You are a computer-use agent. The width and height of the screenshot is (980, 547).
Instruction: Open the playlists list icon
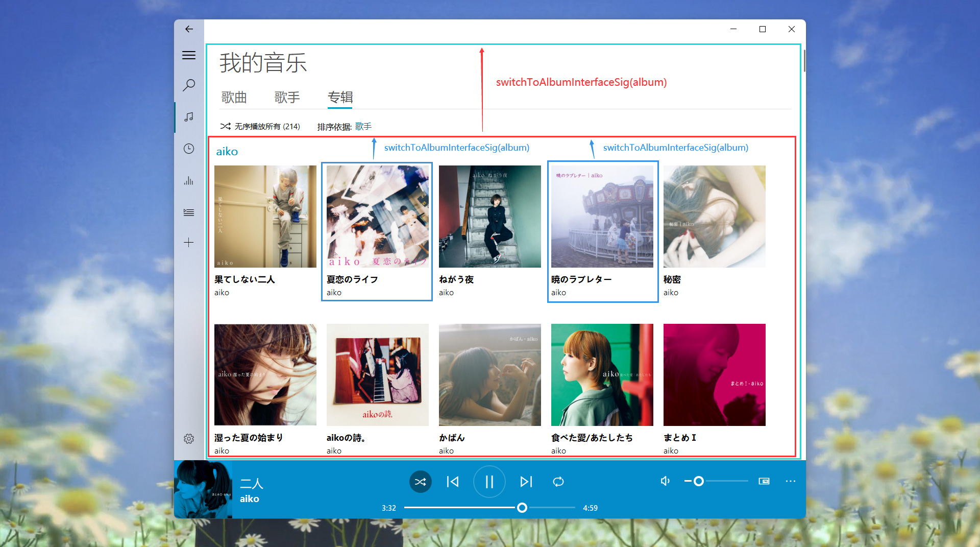pyautogui.click(x=189, y=212)
